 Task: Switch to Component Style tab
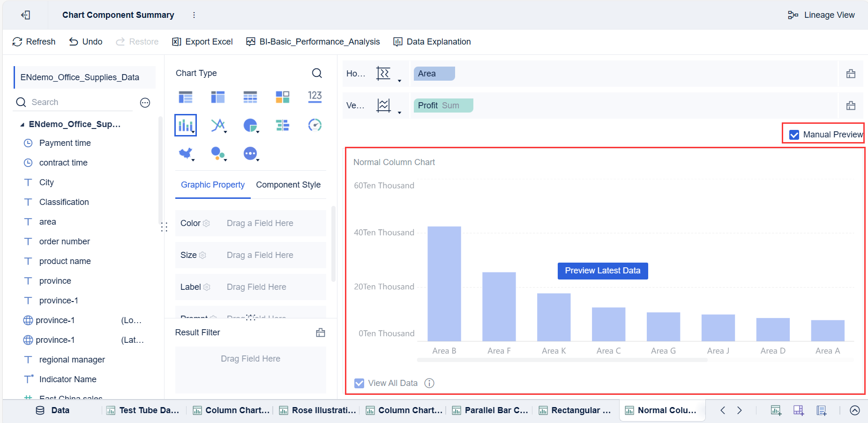click(x=288, y=185)
